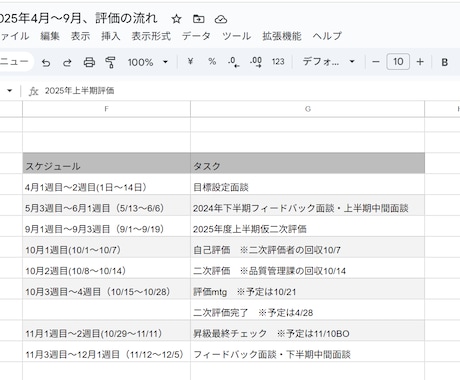The width and height of the screenshot is (460, 380).
Task: Toggle bold formatting with B
Action: click(444, 62)
